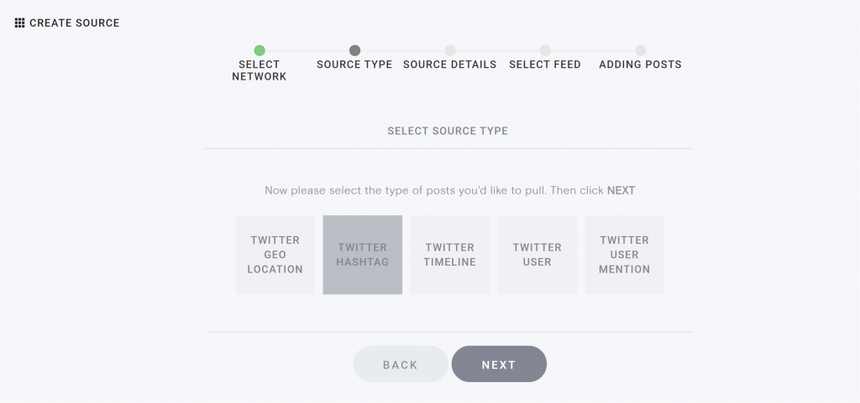Select the highlighted Twitter Hashtag tile
This screenshot has height=403, width=860.
pos(363,255)
